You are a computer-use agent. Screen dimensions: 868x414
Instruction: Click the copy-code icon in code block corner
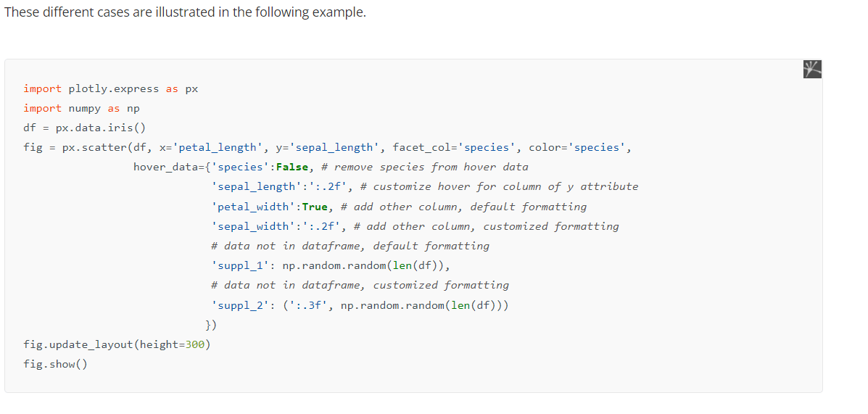pos(811,69)
